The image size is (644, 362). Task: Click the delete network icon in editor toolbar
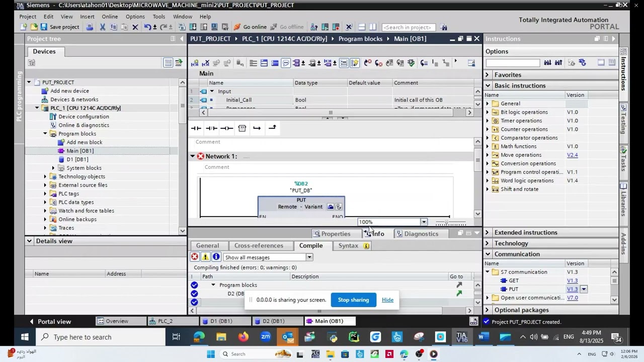coord(205,63)
